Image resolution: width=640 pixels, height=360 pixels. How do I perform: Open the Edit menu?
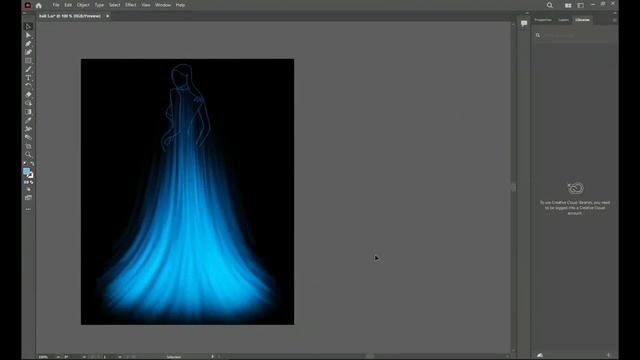coord(68,5)
